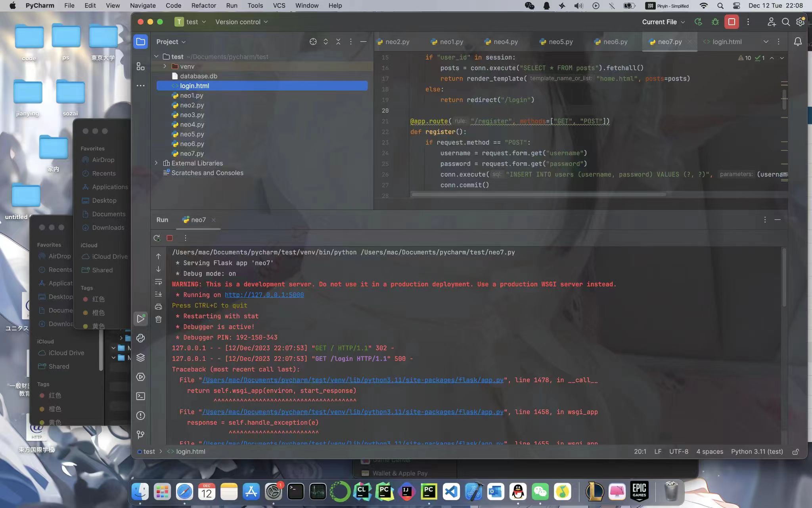Go to next highlighted error arrow

tap(782, 58)
